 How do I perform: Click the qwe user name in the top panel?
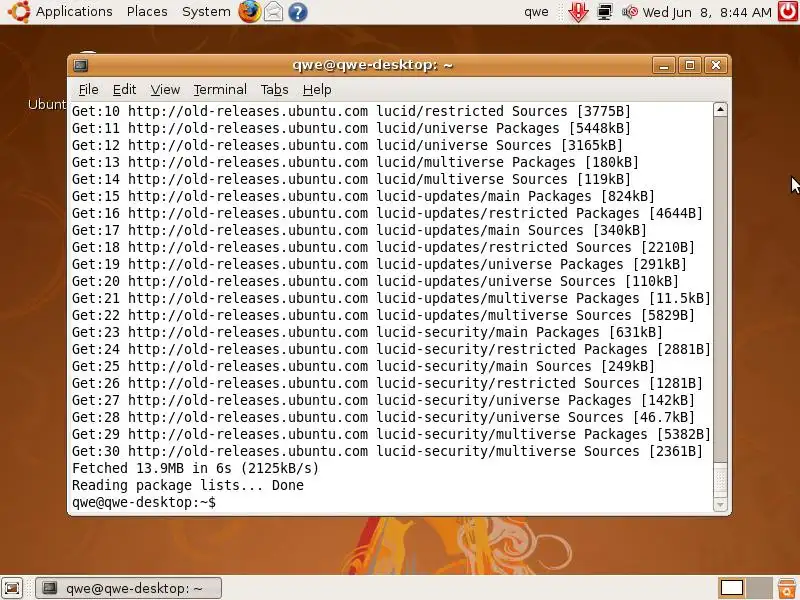click(x=536, y=12)
